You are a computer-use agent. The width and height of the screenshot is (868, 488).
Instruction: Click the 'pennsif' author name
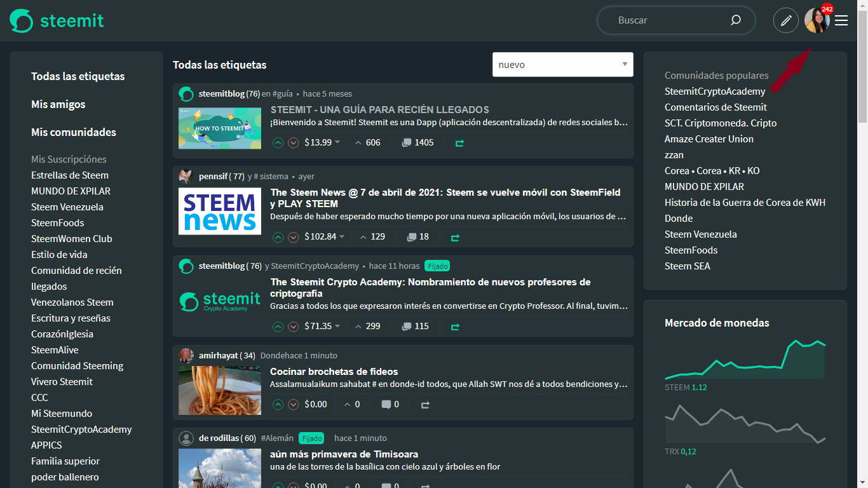(213, 176)
